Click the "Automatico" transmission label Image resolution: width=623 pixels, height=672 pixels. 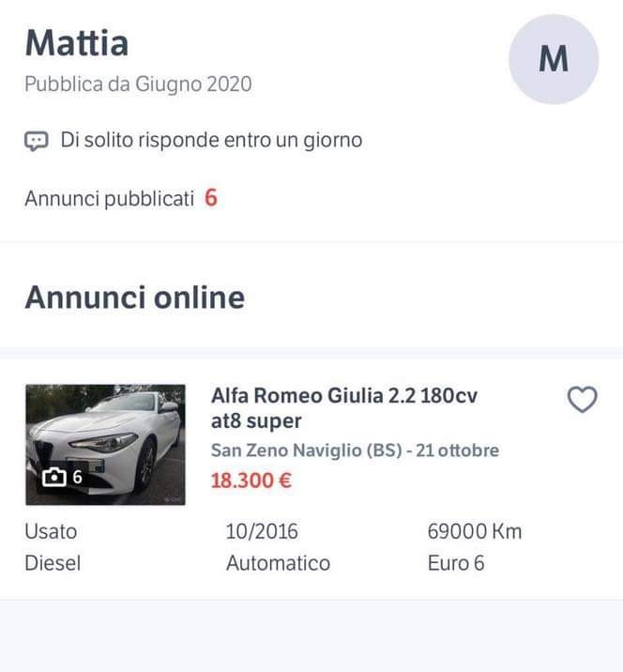[278, 563]
